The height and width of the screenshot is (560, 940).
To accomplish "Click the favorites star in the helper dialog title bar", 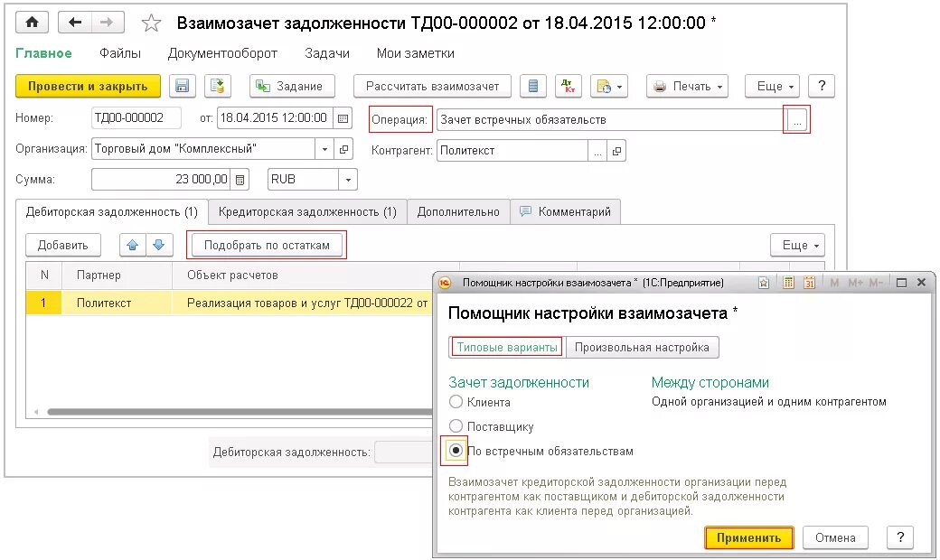I will tap(763, 283).
